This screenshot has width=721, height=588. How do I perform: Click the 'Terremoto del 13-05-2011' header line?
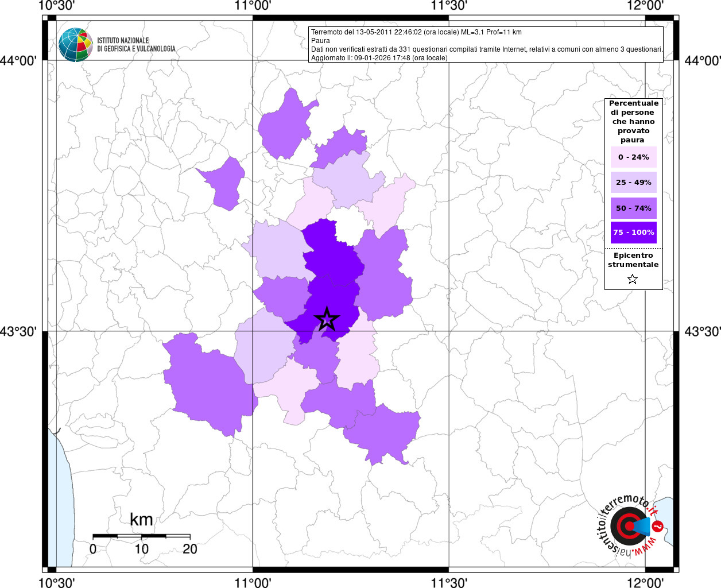click(416, 32)
